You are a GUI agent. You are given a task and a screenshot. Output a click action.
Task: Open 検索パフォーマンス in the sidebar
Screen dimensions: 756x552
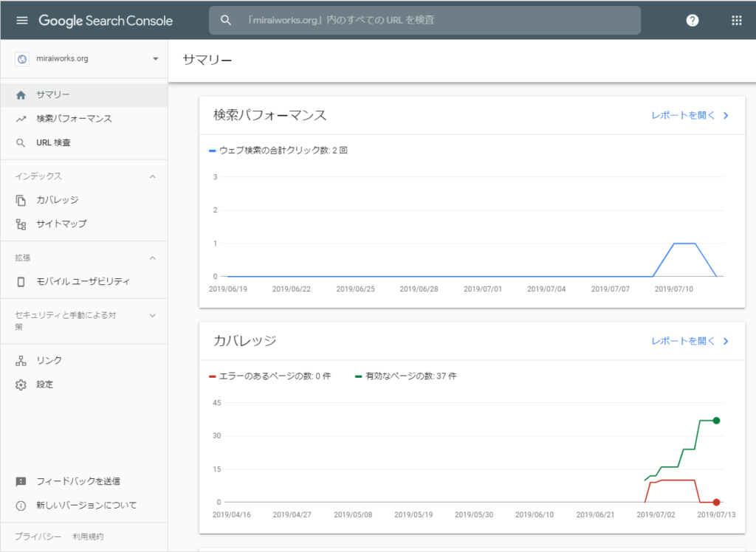(x=84, y=119)
